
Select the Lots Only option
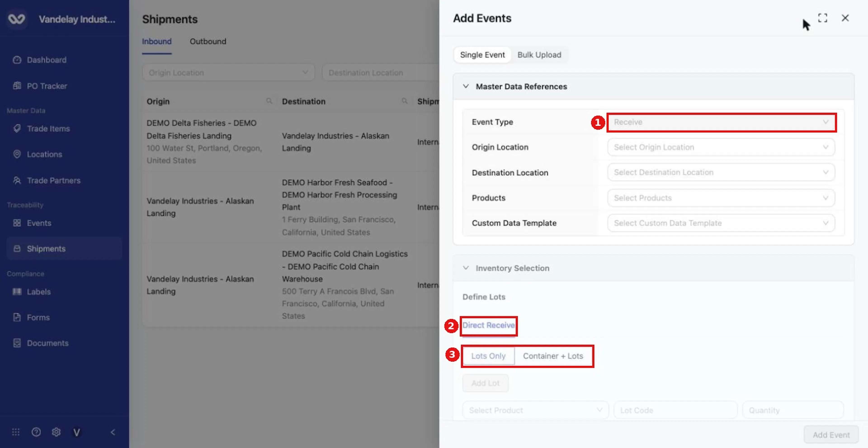(x=488, y=356)
